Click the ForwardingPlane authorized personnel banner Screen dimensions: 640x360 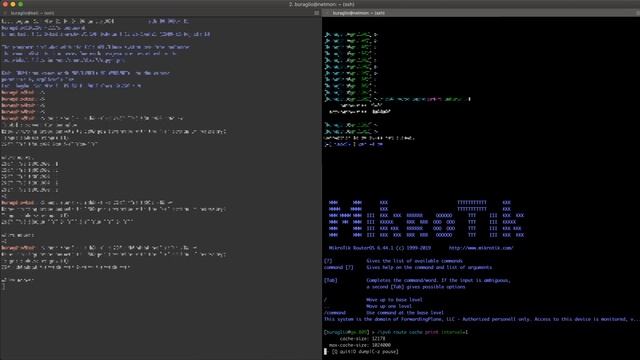point(482,319)
